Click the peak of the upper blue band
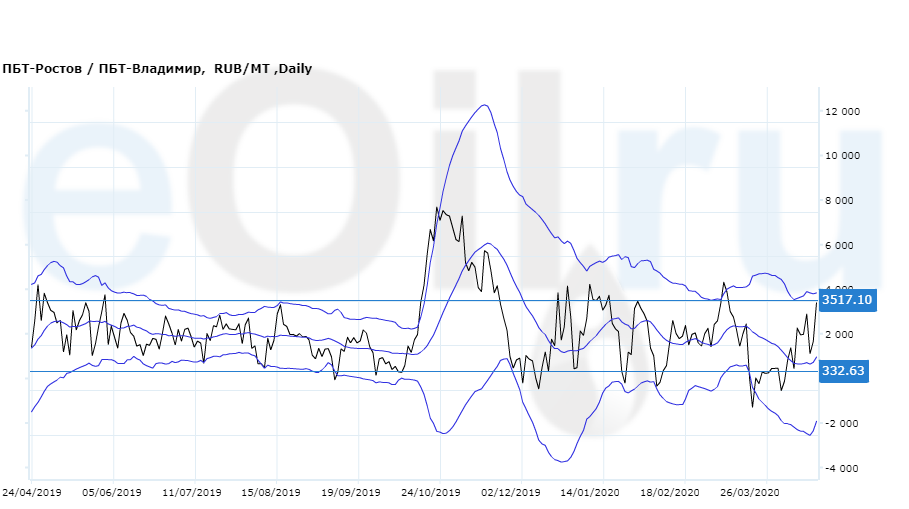This screenshot has height=509, width=909. (484, 105)
